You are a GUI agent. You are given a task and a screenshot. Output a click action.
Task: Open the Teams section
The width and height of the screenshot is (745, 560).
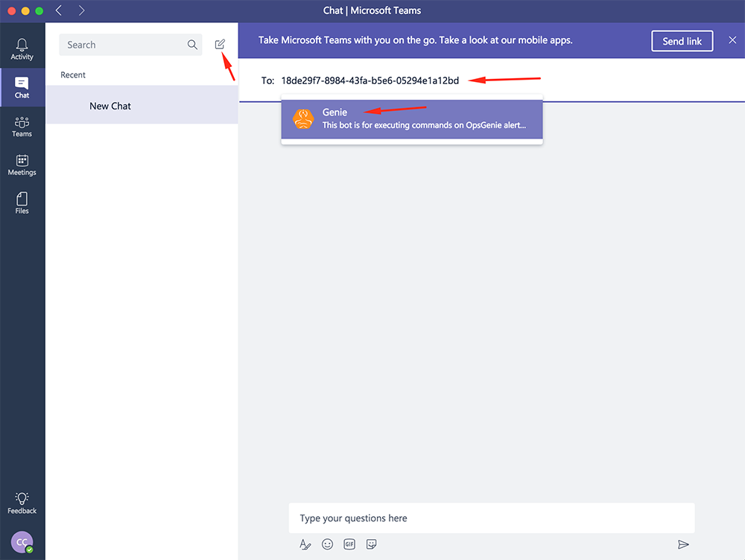tap(22, 127)
